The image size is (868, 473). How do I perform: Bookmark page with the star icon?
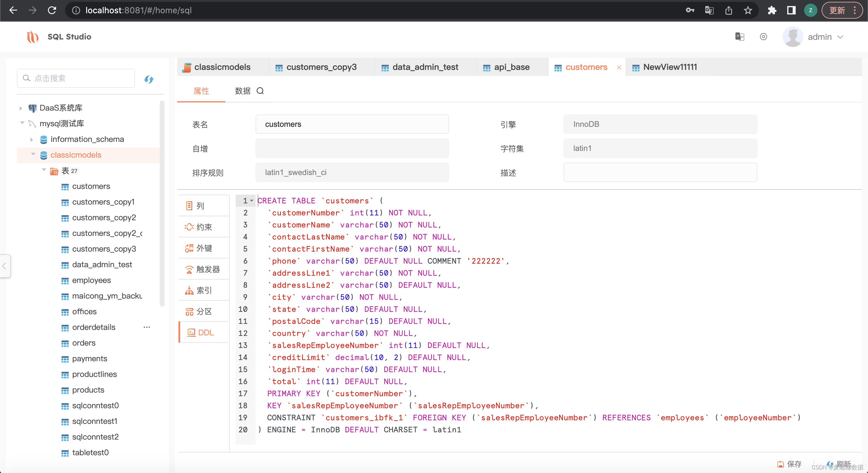pos(748,11)
